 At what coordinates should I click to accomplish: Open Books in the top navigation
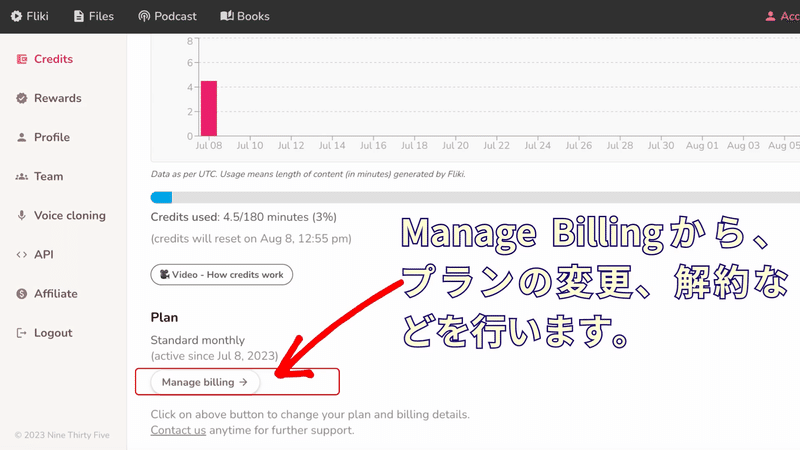245,16
